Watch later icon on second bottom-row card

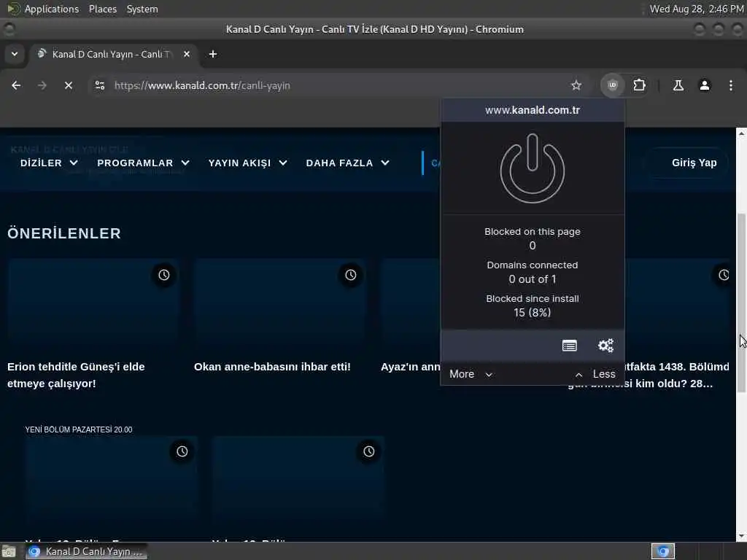368,451
